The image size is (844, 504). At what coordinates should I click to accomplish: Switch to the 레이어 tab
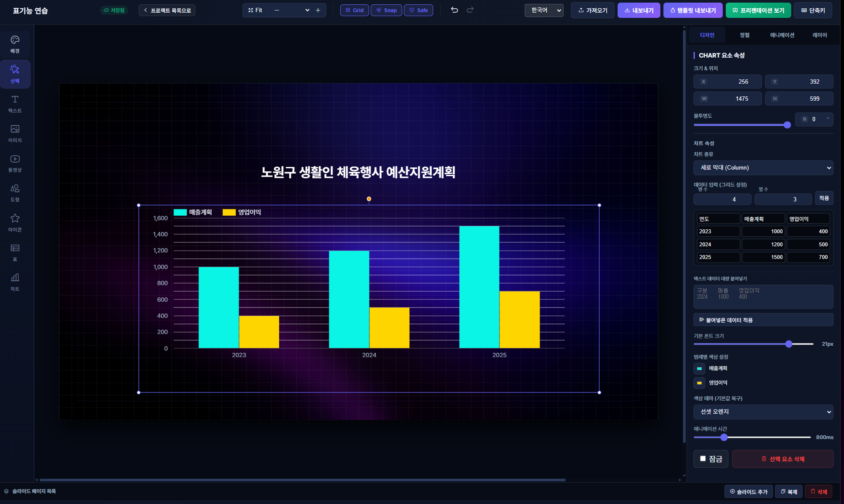(820, 35)
